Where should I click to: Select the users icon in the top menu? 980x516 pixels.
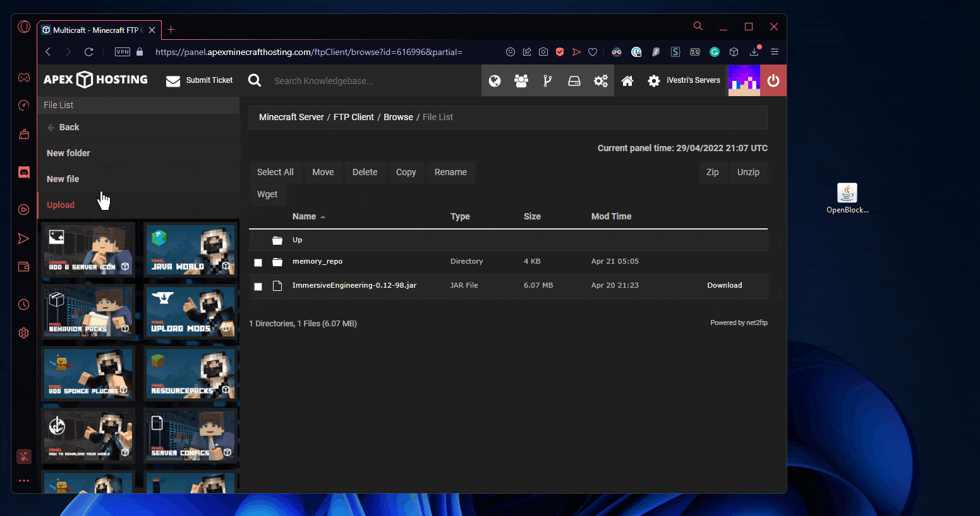point(521,80)
